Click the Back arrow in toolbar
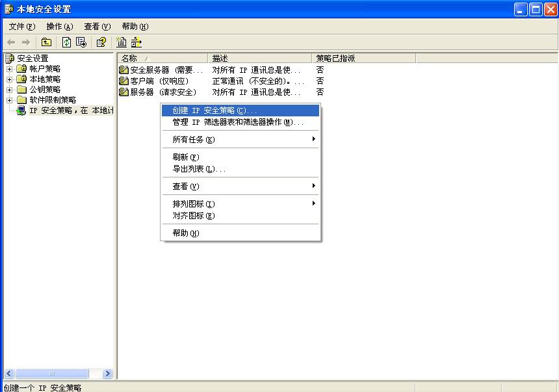 click(x=11, y=42)
